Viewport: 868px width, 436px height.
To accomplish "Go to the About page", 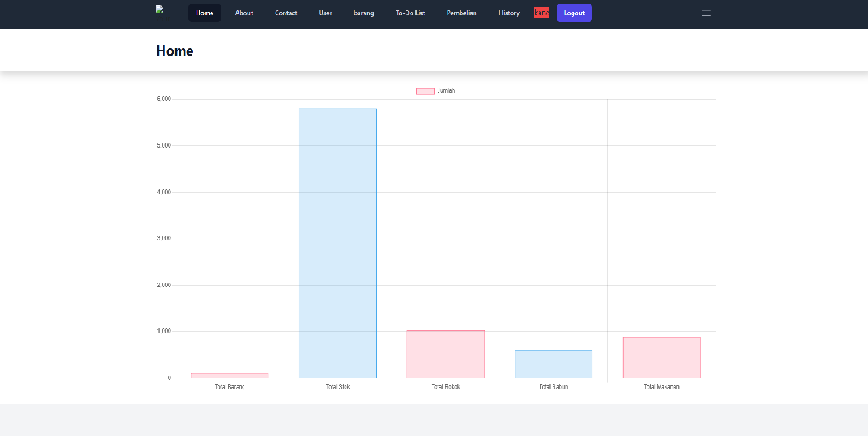I will coord(244,13).
